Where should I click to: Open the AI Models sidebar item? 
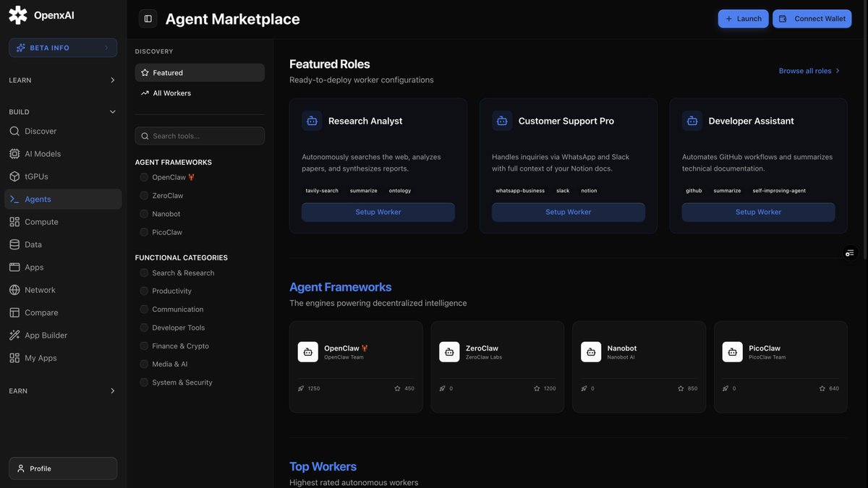click(x=63, y=154)
